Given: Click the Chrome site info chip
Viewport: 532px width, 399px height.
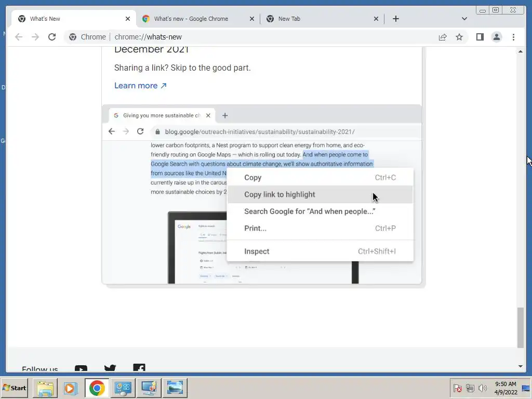Looking at the screenshot, I should [x=87, y=37].
